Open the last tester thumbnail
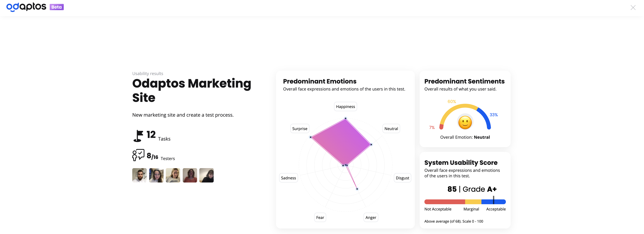The height and width of the screenshot is (234, 644). 206,175
